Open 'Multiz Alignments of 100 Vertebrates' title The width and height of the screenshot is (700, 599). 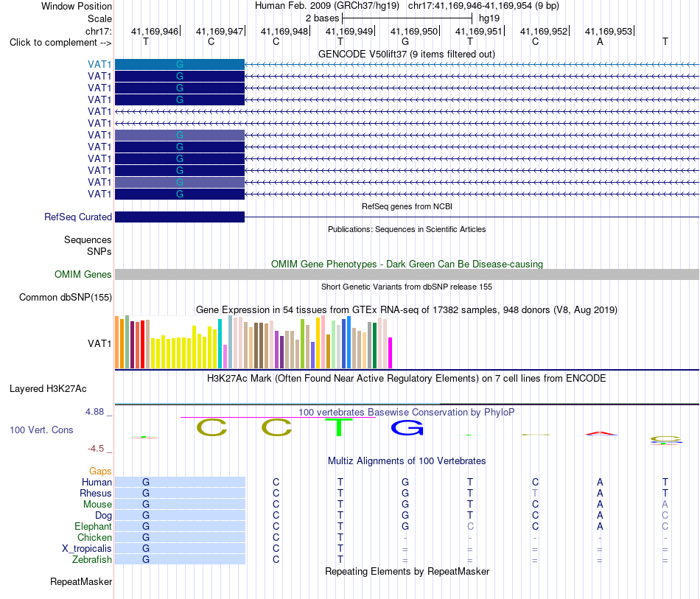click(x=407, y=461)
